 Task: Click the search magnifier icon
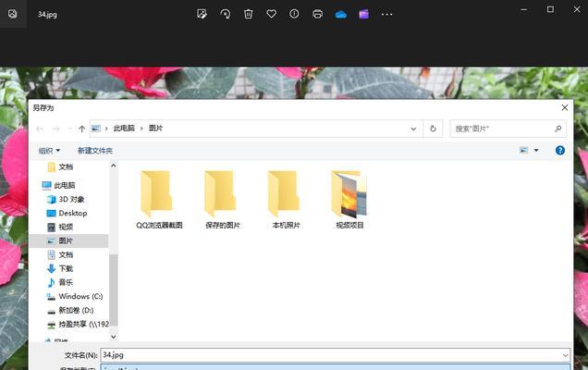click(x=558, y=129)
